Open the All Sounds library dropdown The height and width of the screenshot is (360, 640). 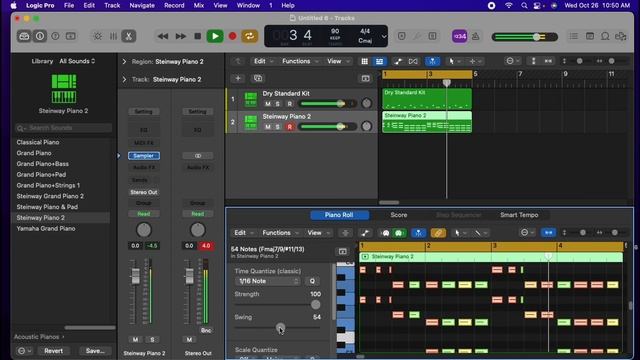click(x=77, y=61)
